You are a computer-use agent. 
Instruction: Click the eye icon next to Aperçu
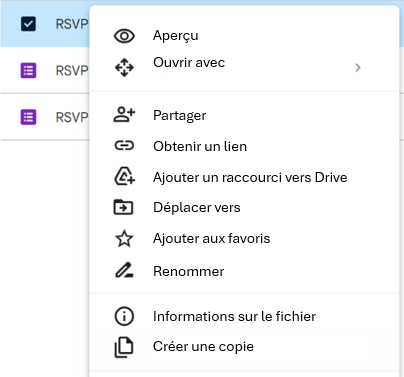tap(124, 36)
